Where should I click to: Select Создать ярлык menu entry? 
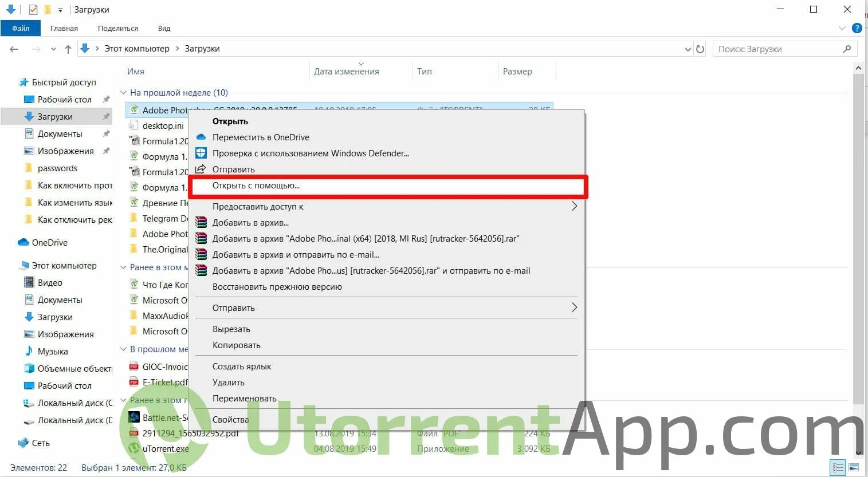pos(242,366)
